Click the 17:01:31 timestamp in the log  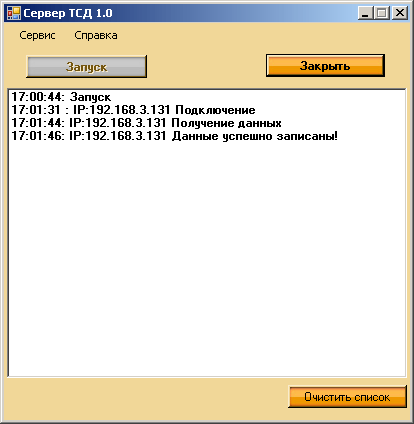click(x=36, y=110)
